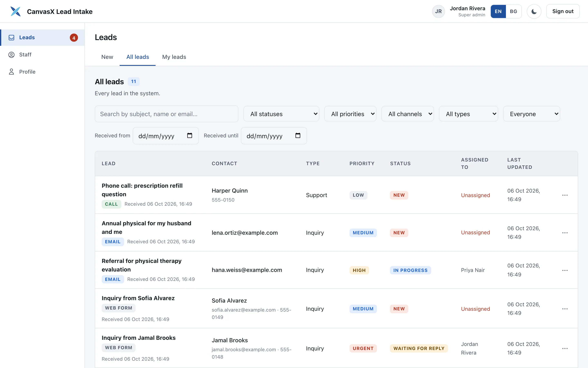Click the 11 leads count badge
The height and width of the screenshot is (368, 588).
coord(134,82)
